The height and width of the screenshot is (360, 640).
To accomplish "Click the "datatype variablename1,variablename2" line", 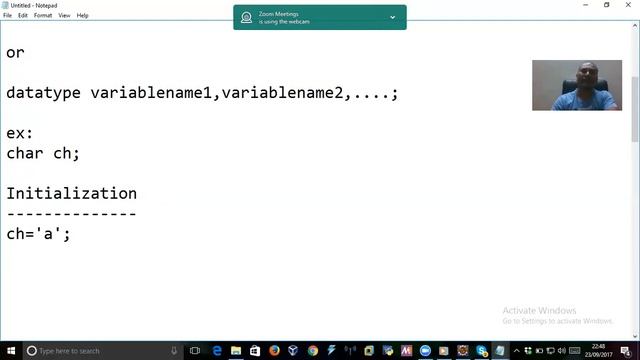I will (x=202, y=93).
